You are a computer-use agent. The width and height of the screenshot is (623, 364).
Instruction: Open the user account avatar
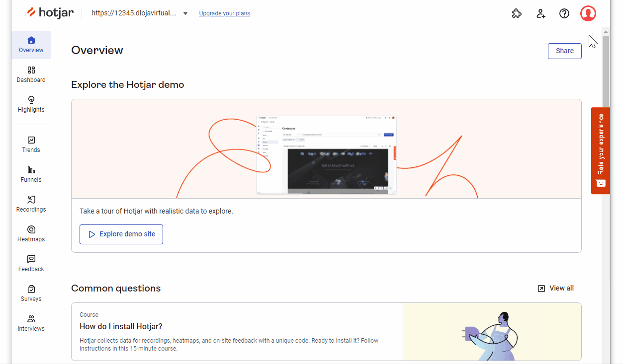coord(588,13)
